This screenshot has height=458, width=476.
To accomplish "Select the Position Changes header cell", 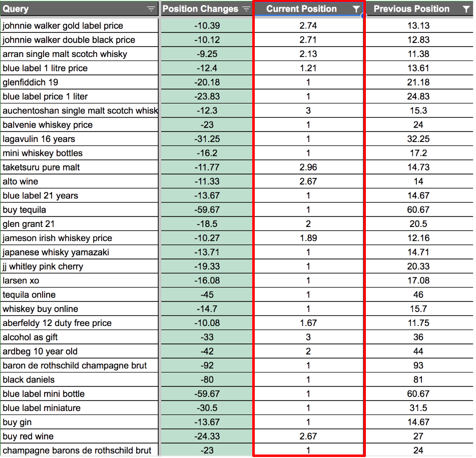I will [x=207, y=9].
